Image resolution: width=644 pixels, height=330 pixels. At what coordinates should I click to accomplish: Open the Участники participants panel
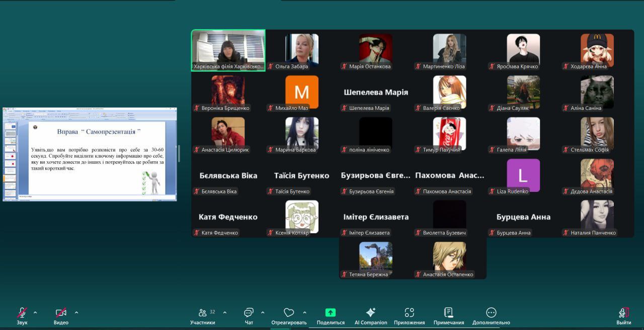203,313
